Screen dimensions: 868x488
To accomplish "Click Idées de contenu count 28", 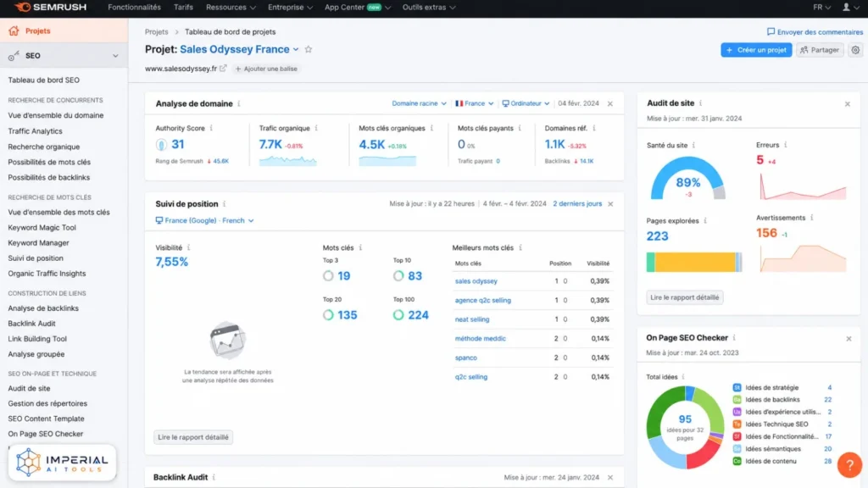I will point(827,461).
